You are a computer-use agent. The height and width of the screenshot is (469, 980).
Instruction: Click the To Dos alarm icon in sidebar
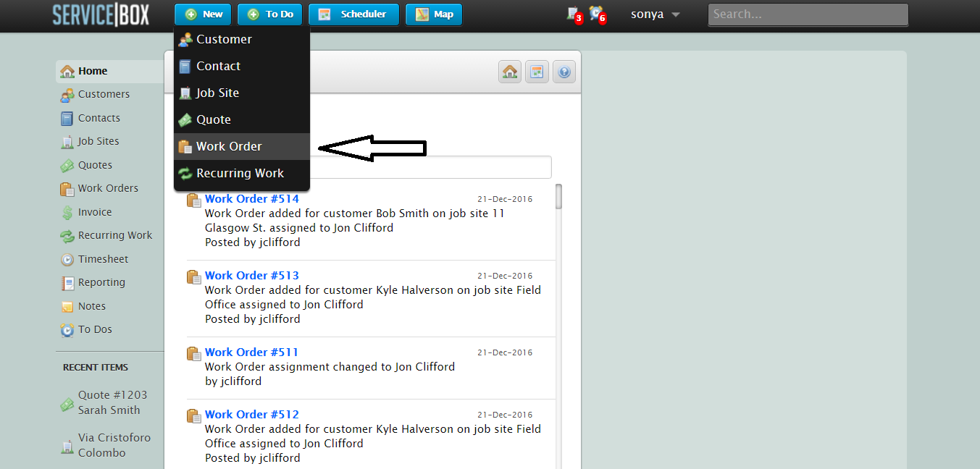pyautogui.click(x=67, y=330)
